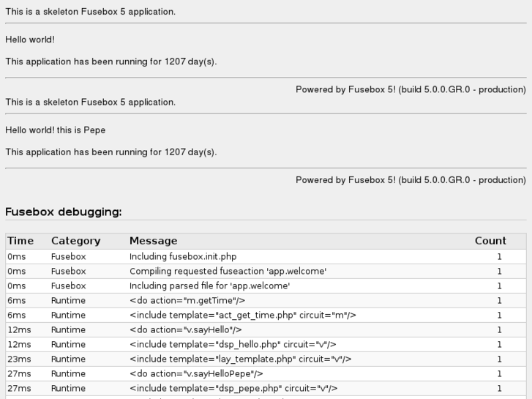Click Count cell of the dsp_pepe.php row
The image size is (532, 399).
(499, 389)
